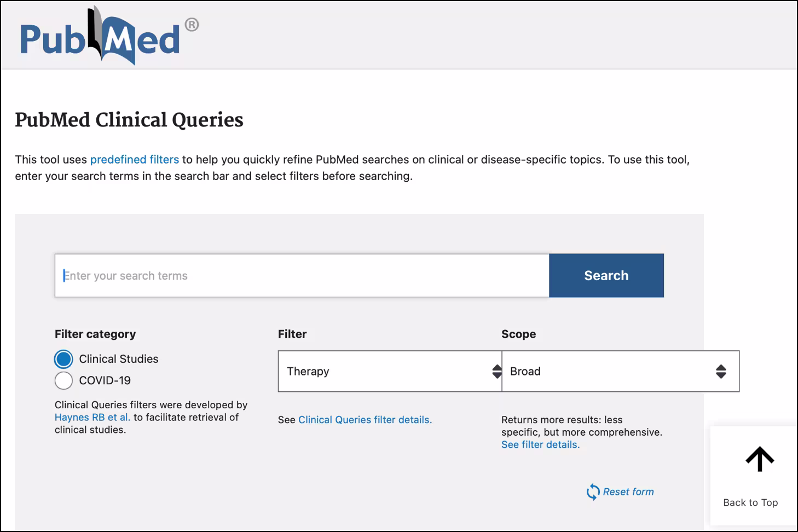Click the Reset form text
798x532 pixels.
[628, 491]
